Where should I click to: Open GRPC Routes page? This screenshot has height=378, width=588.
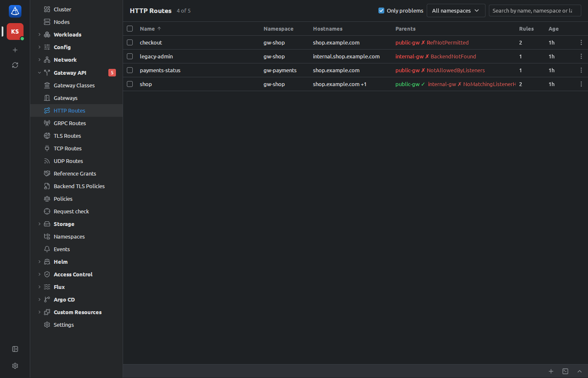[76, 123]
